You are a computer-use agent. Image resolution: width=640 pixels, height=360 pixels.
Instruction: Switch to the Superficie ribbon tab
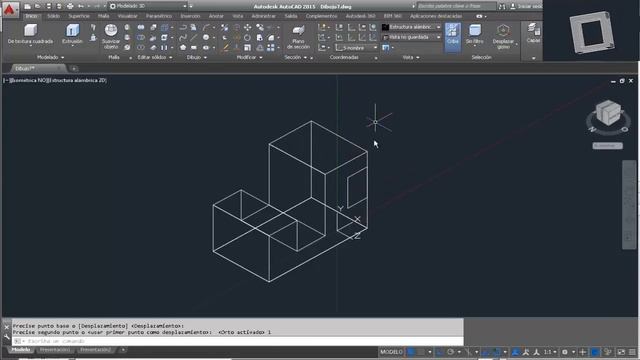[79, 16]
